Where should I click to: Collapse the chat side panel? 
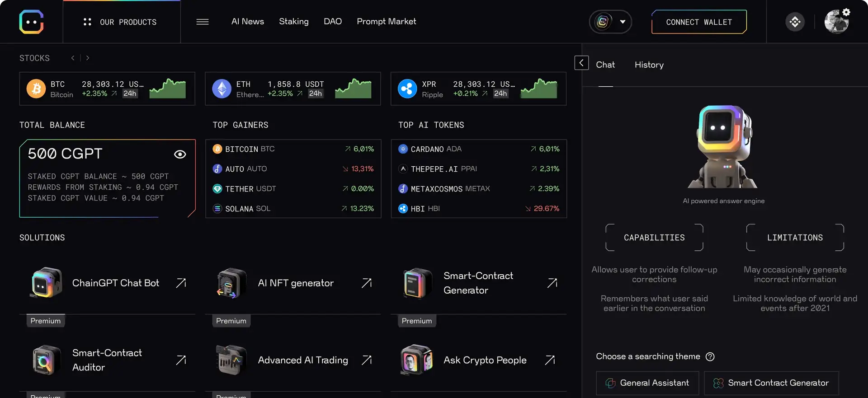tap(581, 63)
